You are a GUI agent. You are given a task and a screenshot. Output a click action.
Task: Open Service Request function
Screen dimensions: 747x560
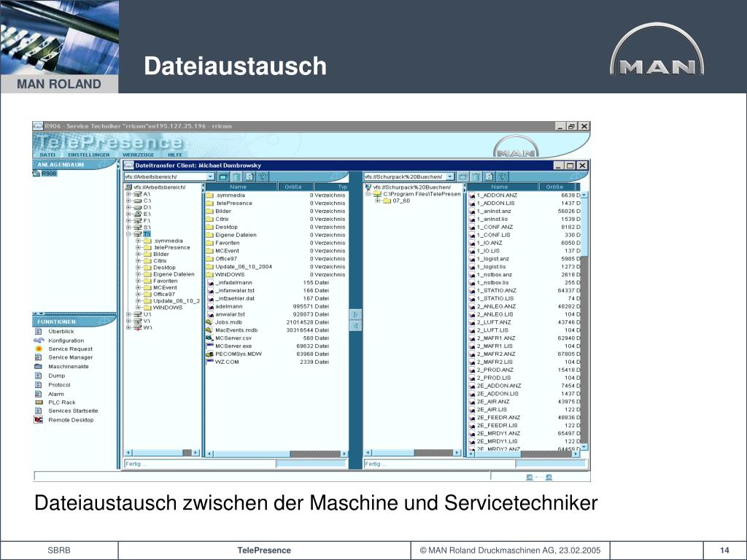(x=70, y=349)
